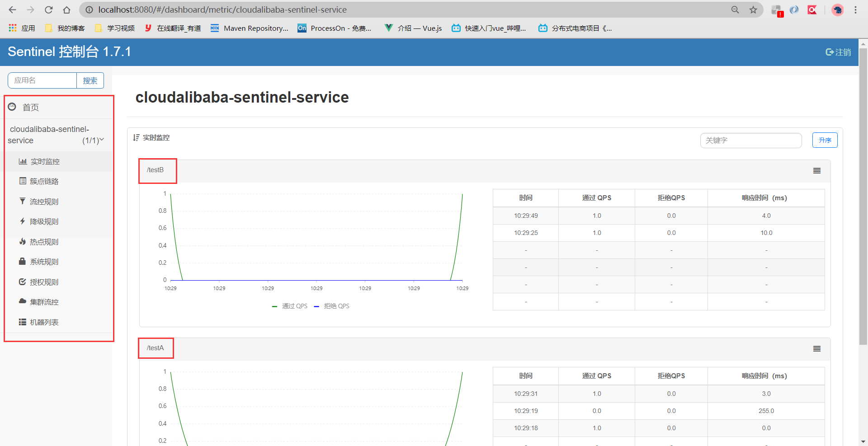Reload the page with refresh icon

(x=48, y=9)
